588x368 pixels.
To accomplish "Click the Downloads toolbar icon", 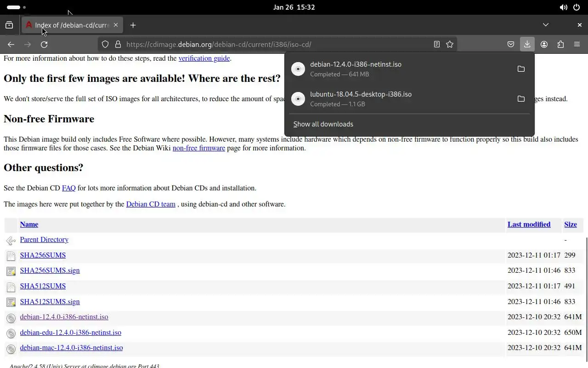I will [x=527, y=44].
